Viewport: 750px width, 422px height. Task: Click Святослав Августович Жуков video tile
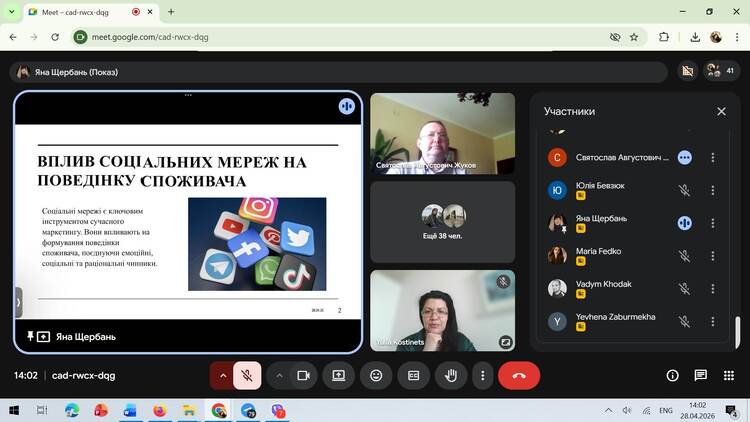pyautogui.click(x=442, y=133)
